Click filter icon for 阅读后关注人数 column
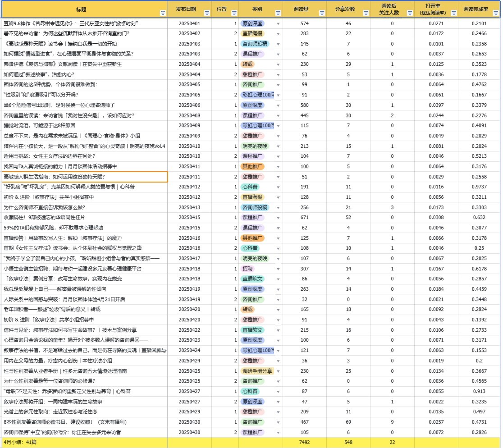The height and width of the screenshot is (448, 503). click(x=409, y=13)
